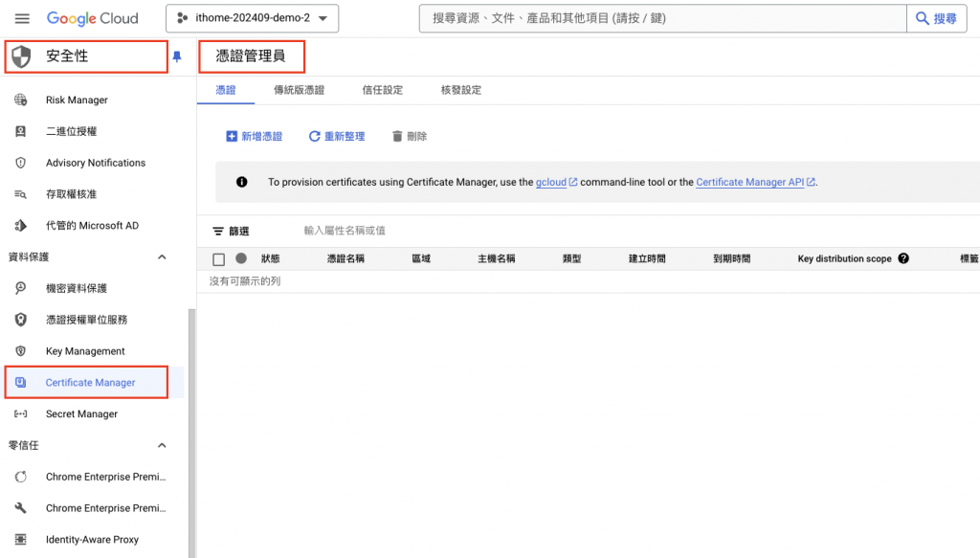Click the sidebar vertical scrollbar
This screenshot has height=558, width=980.
coord(191,433)
